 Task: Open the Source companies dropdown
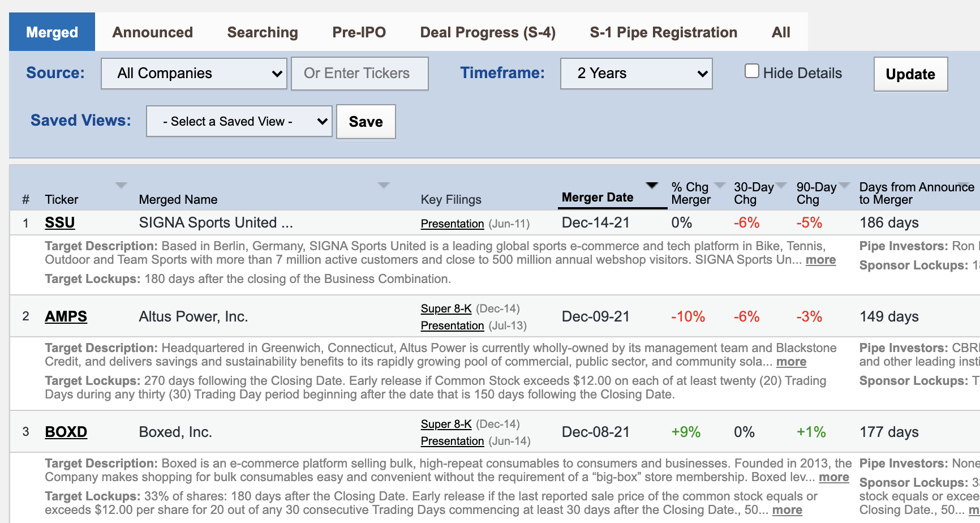[x=194, y=73]
